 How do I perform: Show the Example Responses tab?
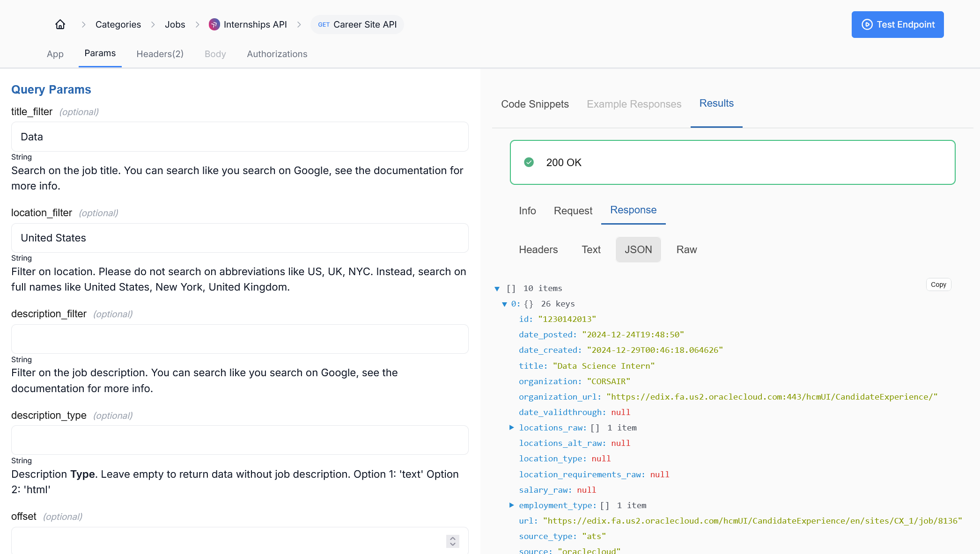coord(634,104)
